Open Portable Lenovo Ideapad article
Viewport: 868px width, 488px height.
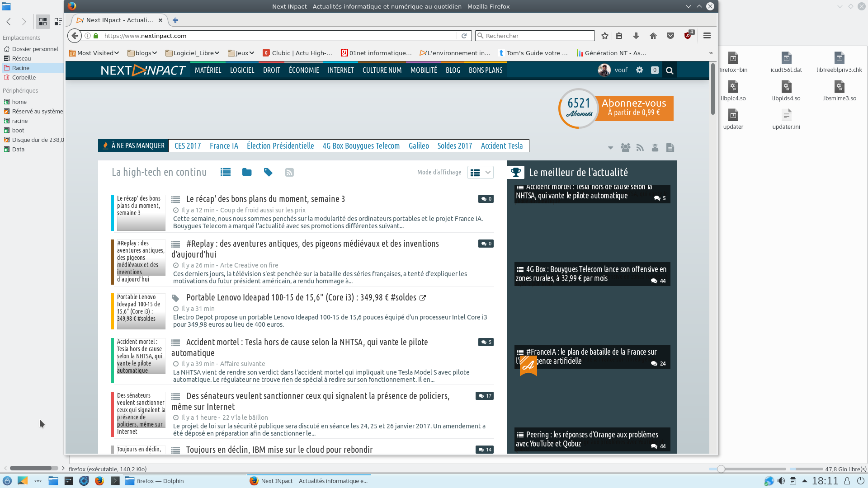point(301,297)
